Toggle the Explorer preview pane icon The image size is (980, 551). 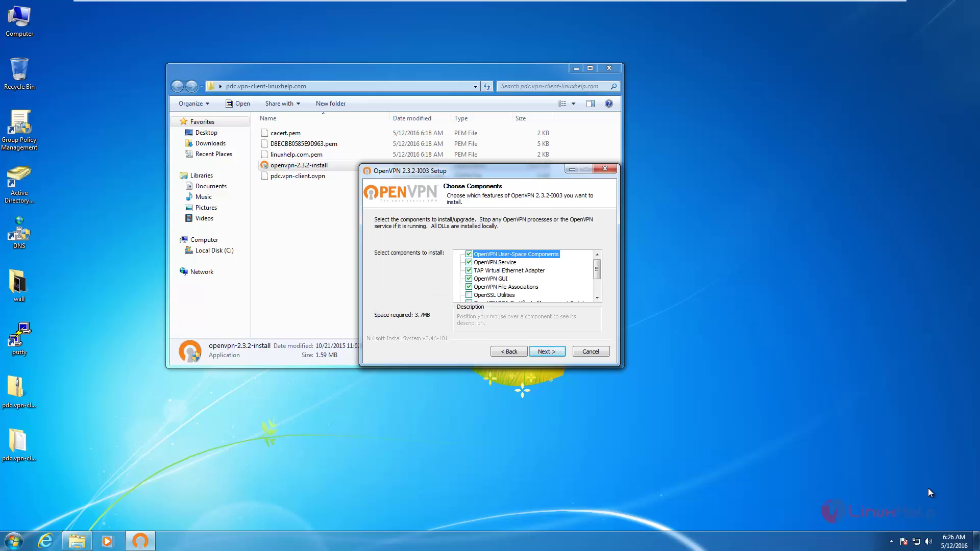pyautogui.click(x=591, y=104)
